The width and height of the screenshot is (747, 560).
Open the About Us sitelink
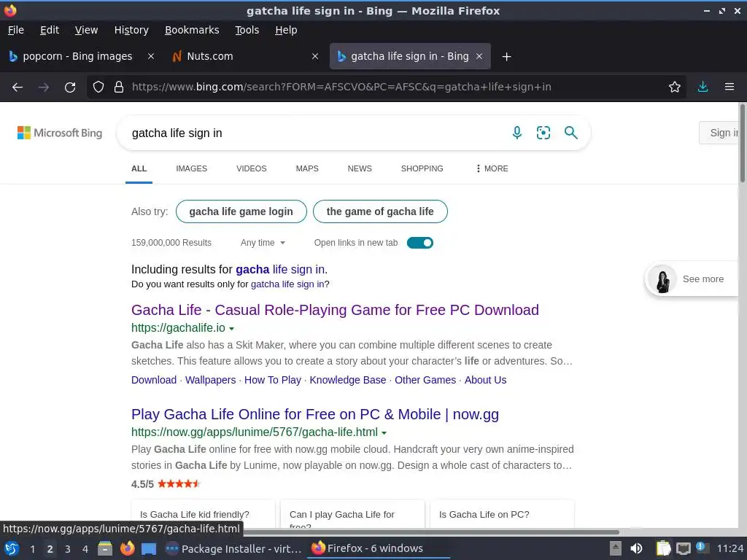tap(485, 380)
